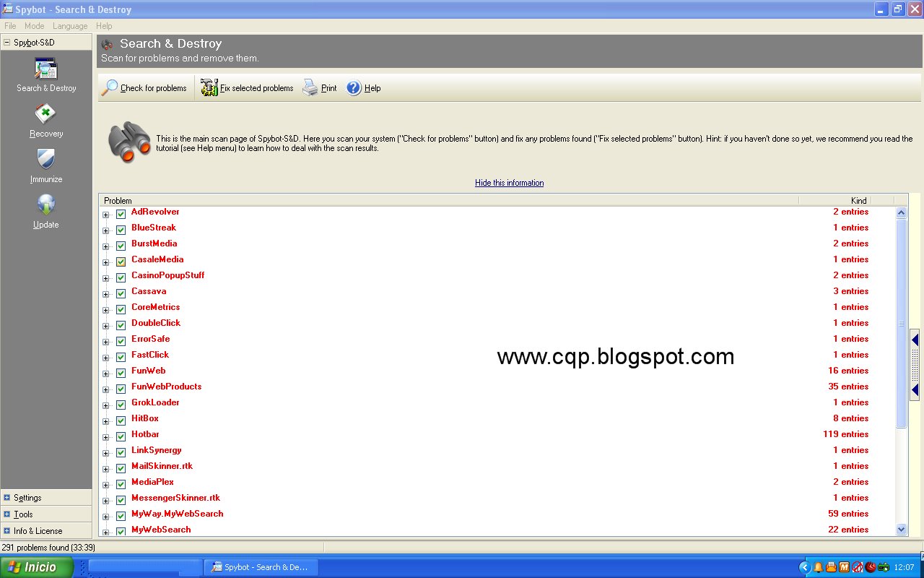This screenshot has height=578, width=924.
Task: Click the Spybot taskbar button
Action: tap(261, 567)
